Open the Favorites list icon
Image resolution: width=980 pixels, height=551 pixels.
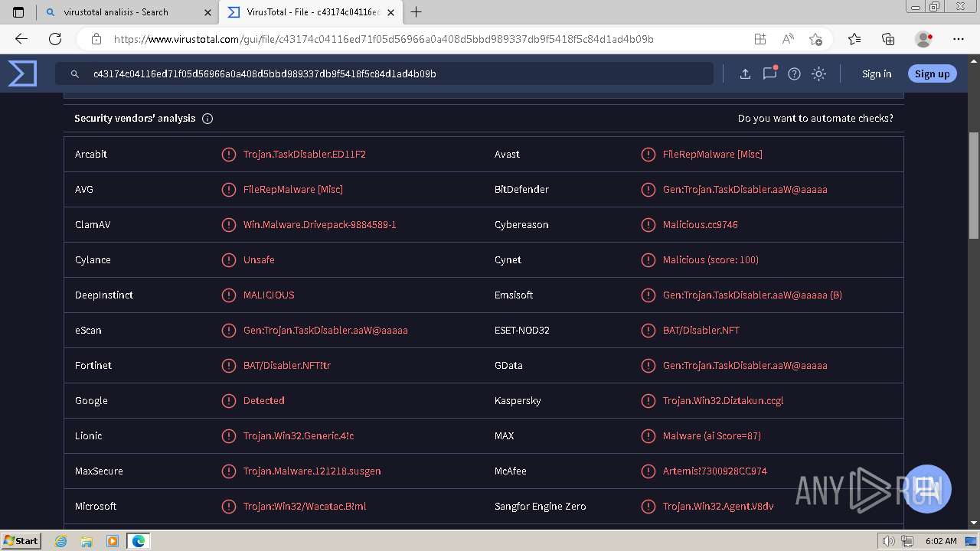854,39
